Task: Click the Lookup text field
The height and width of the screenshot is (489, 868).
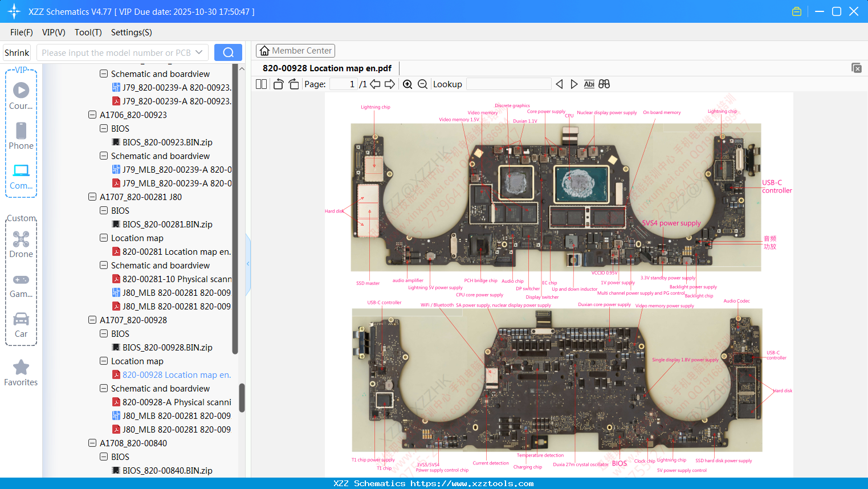Action: 508,84
